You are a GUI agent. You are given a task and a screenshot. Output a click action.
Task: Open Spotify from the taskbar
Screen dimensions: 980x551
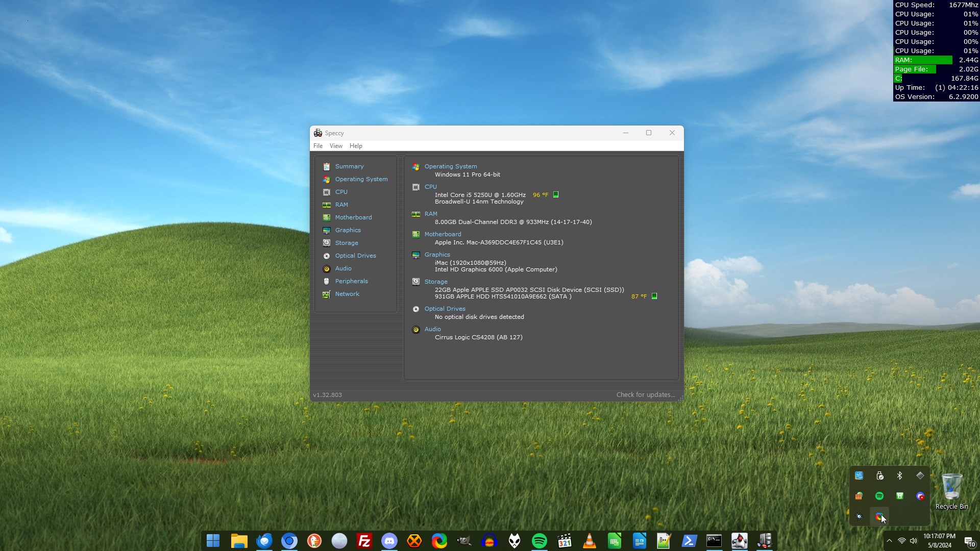pos(540,541)
